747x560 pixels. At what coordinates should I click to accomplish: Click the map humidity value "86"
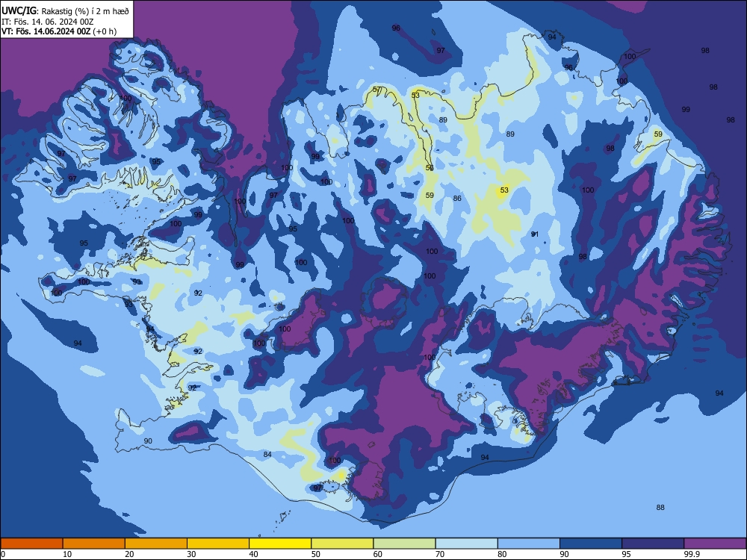pyautogui.click(x=457, y=199)
